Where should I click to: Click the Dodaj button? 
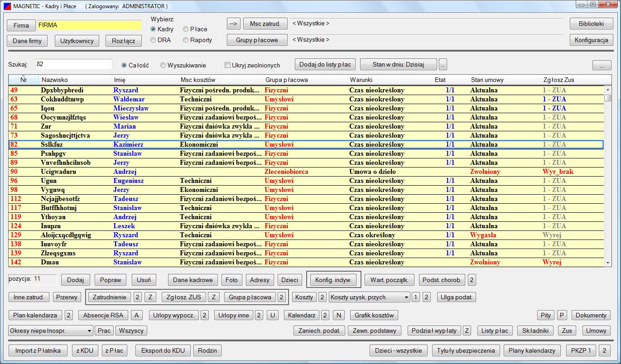pyautogui.click(x=76, y=280)
